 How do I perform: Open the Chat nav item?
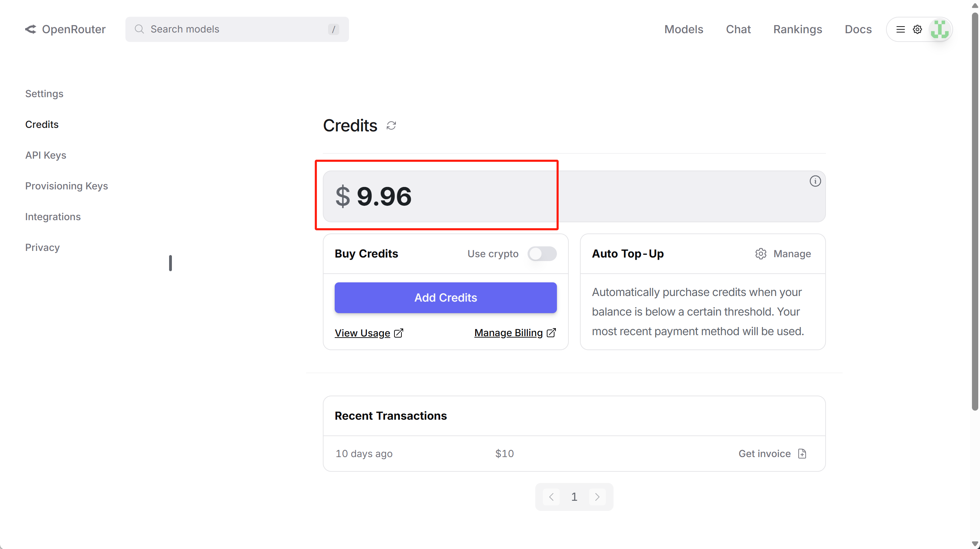point(738,29)
